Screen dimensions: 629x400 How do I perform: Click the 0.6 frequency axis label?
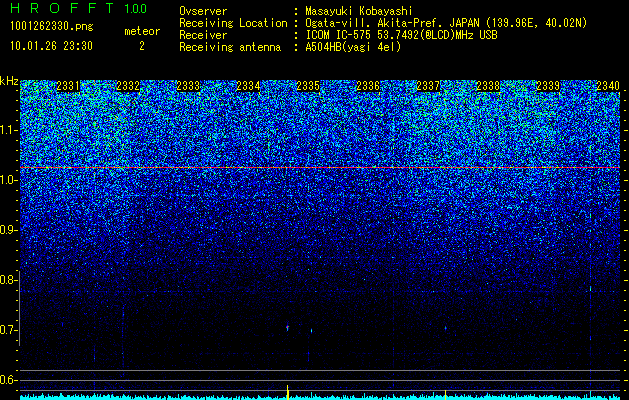8,380
